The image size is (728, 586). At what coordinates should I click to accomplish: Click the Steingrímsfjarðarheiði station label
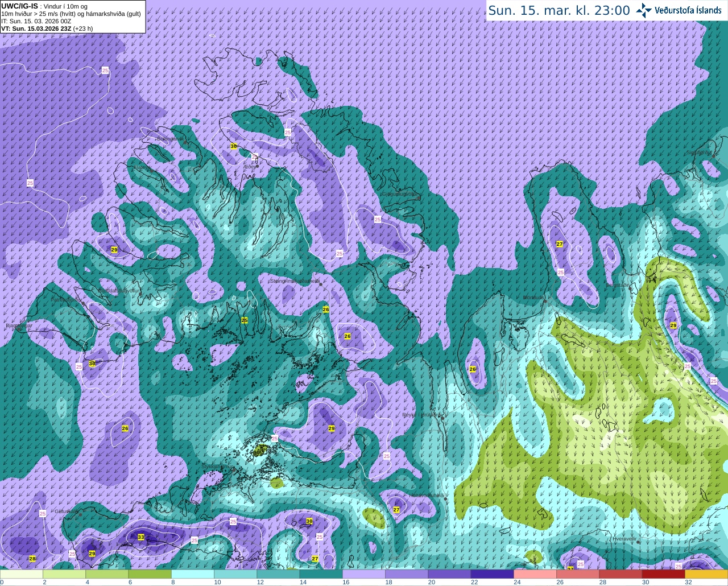[x=294, y=281]
